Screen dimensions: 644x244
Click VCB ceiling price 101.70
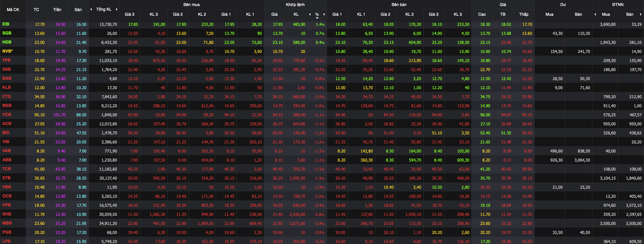tap(60, 115)
